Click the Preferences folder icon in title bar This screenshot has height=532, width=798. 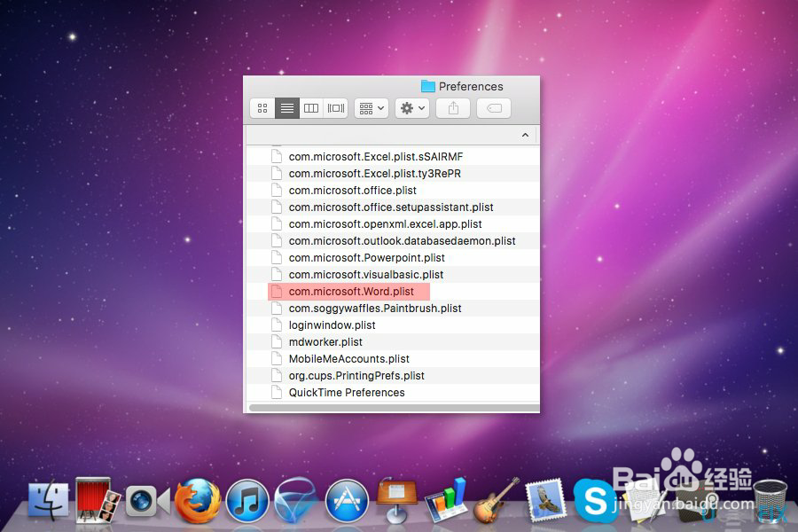[428, 87]
